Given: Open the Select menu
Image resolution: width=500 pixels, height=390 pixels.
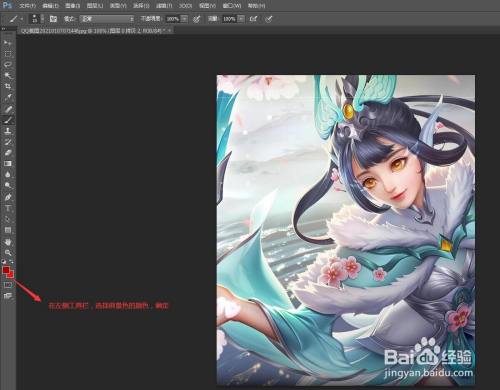Looking at the screenshot, I should pyautogui.click(x=141, y=6).
